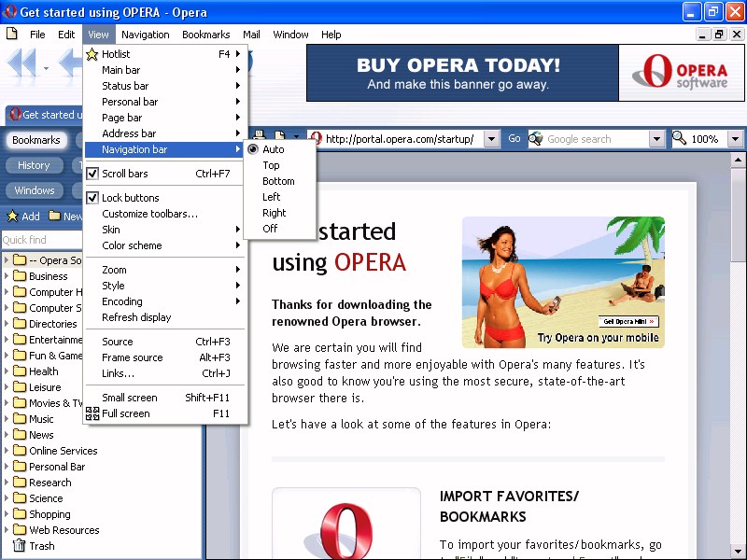The width and height of the screenshot is (747, 560).
Task: Open the Bookmarks menu
Action: [205, 35]
